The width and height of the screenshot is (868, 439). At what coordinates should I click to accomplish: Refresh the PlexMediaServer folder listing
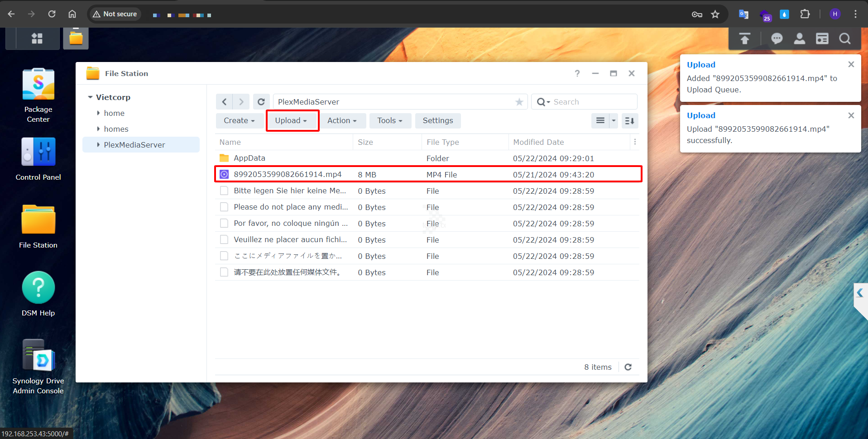261,102
